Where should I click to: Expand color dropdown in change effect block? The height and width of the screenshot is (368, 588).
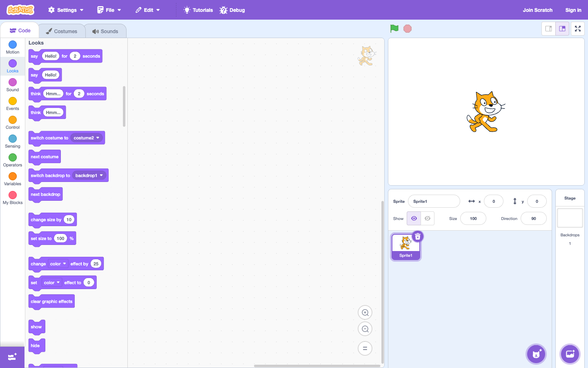coord(58,264)
